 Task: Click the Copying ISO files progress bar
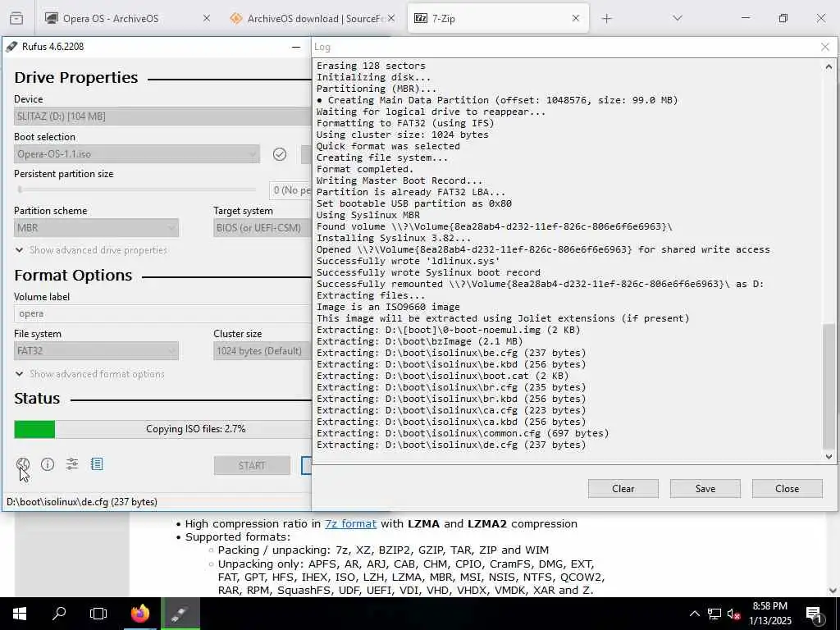coord(162,429)
